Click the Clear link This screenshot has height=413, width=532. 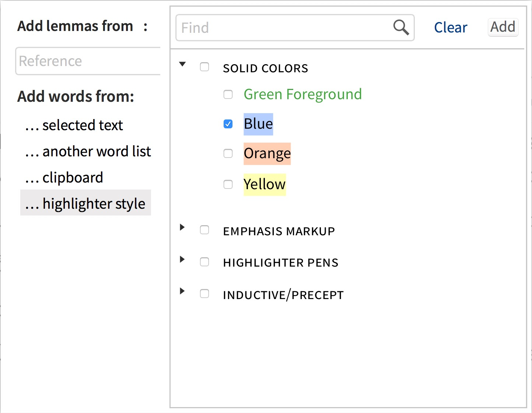[x=451, y=28]
